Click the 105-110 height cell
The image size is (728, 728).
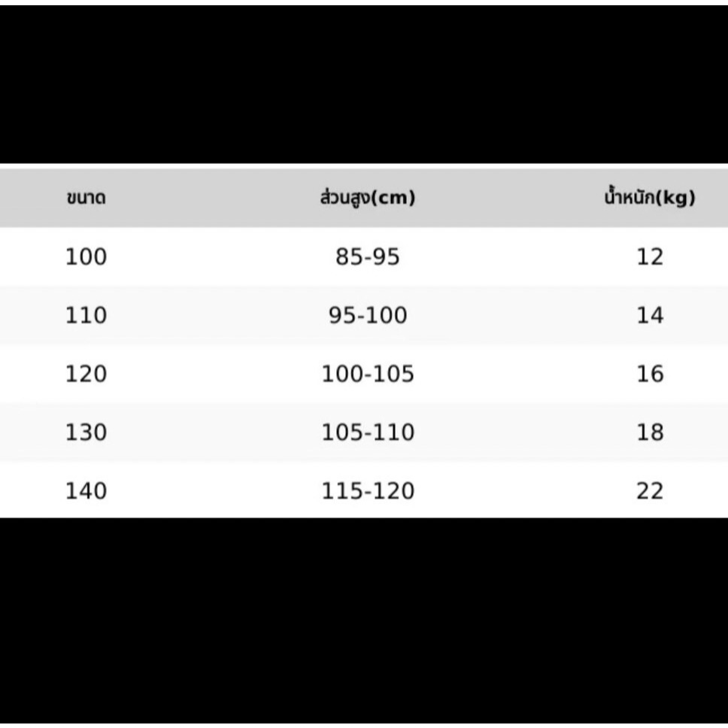point(368,432)
